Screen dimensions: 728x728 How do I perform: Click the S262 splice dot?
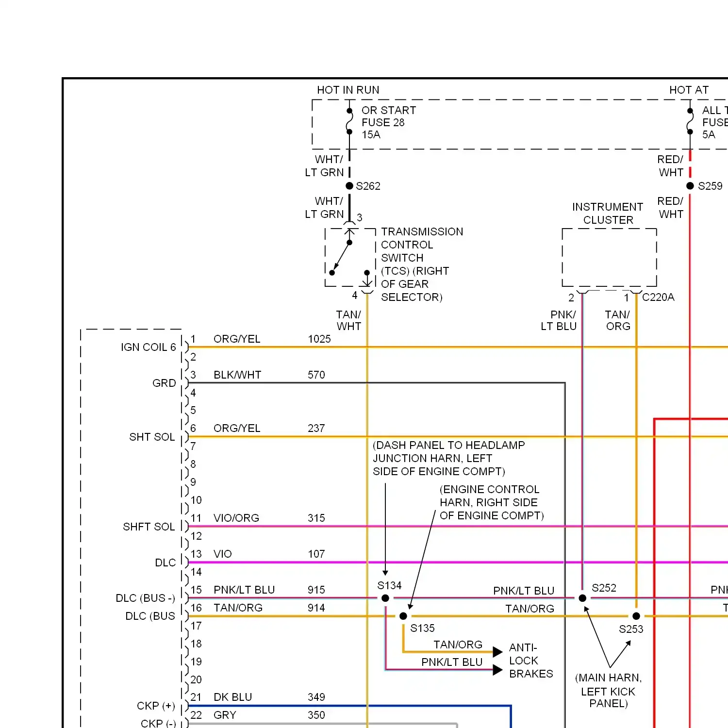tap(349, 186)
